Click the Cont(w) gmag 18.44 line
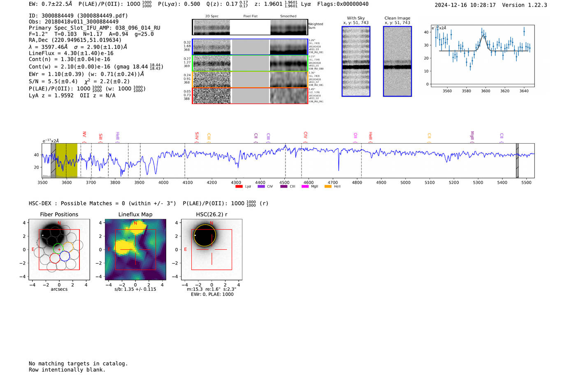 [x=96, y=67]
